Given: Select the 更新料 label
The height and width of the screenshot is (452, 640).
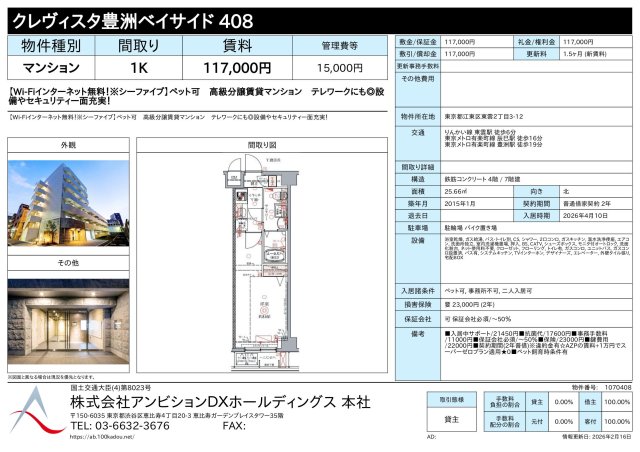Looking at the screenshot, I should tap(536, 54).
